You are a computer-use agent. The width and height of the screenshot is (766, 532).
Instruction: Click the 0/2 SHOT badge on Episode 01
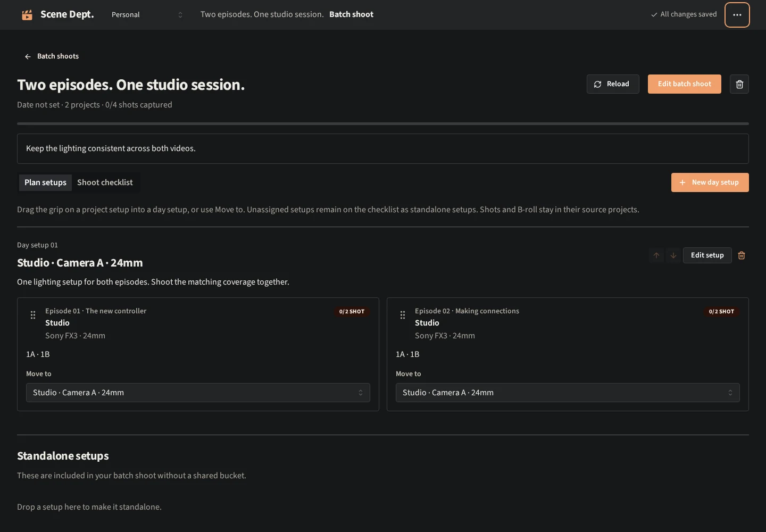coord(352,311)
